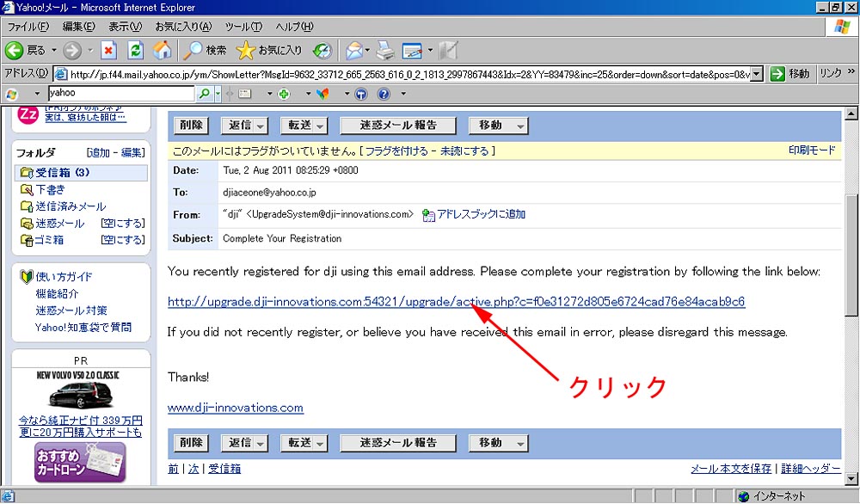Screen dimensions: 860x504
Task: Expand the top 返信 reply dropdown
Action: point(244,126)
